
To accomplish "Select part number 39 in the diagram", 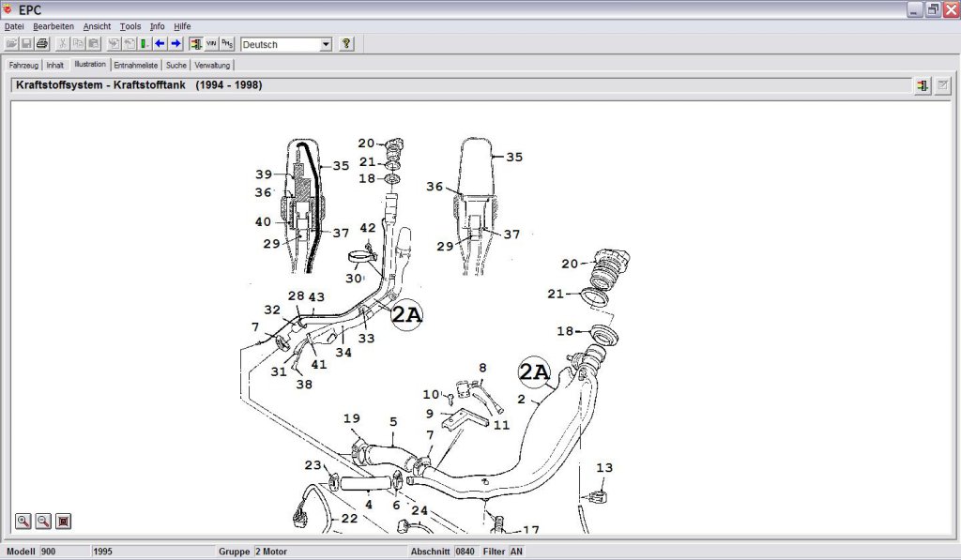I will [x=264, y=174].
